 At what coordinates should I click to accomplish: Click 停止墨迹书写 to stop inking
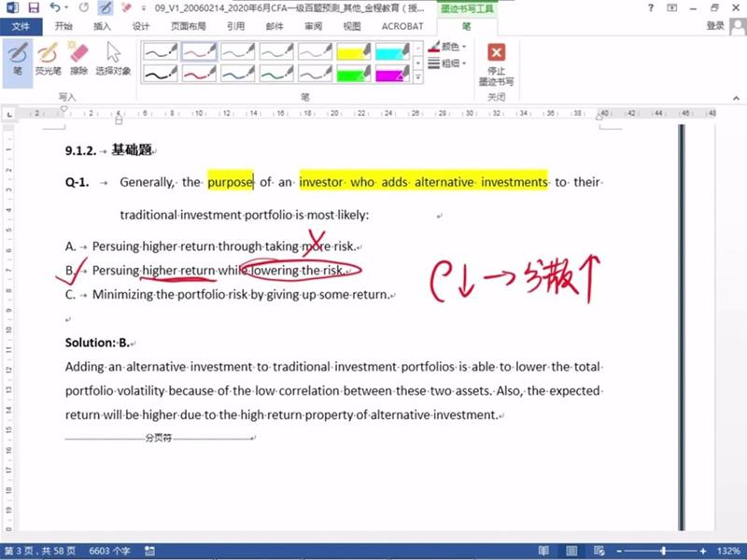497,64
